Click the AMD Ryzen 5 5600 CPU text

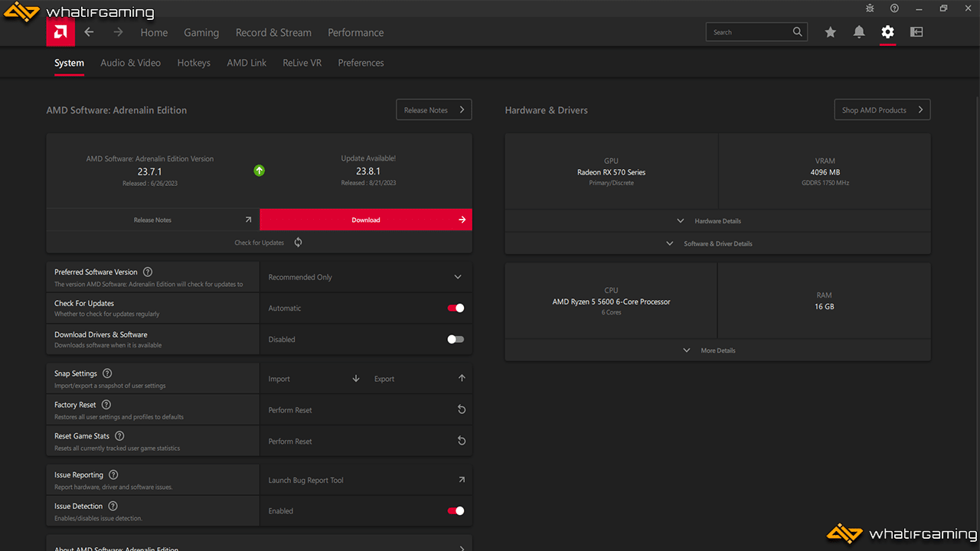[611, 302]
